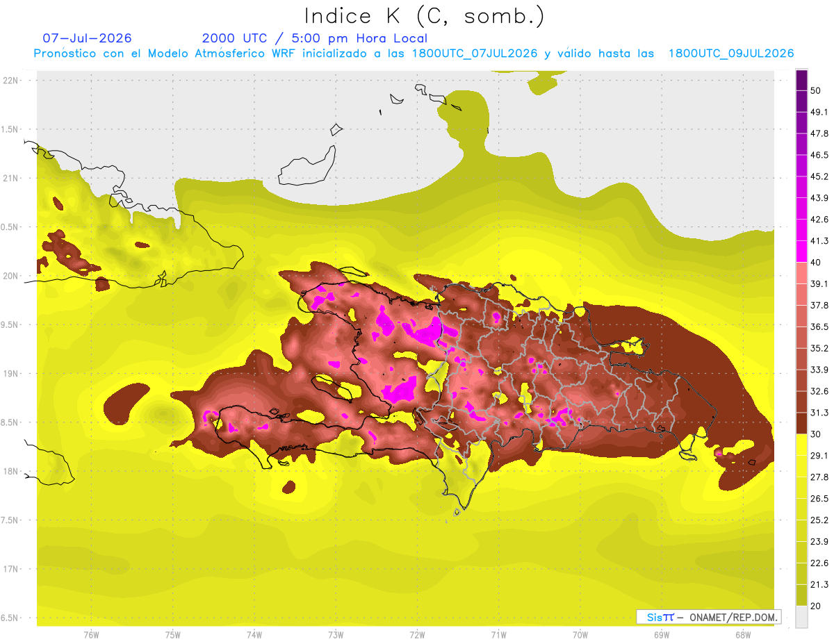The height and width of the screenshot is (644, 834).
Task: Click the '68W' longitude axis label
Action: click(x=743, y=635)
